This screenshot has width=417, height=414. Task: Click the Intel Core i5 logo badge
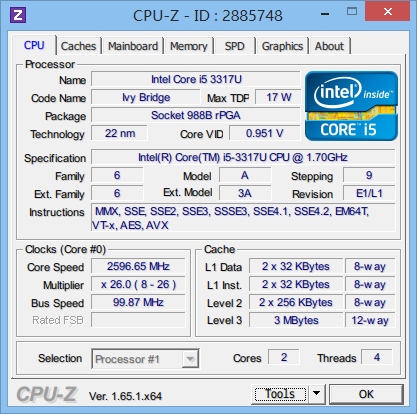tap(351, 106)
